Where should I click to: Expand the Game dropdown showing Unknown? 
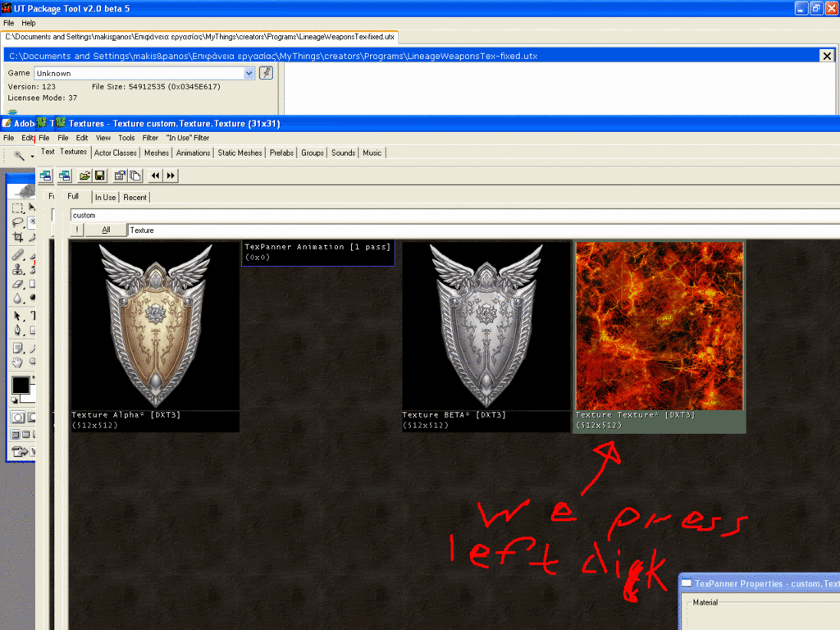[249, 73]
